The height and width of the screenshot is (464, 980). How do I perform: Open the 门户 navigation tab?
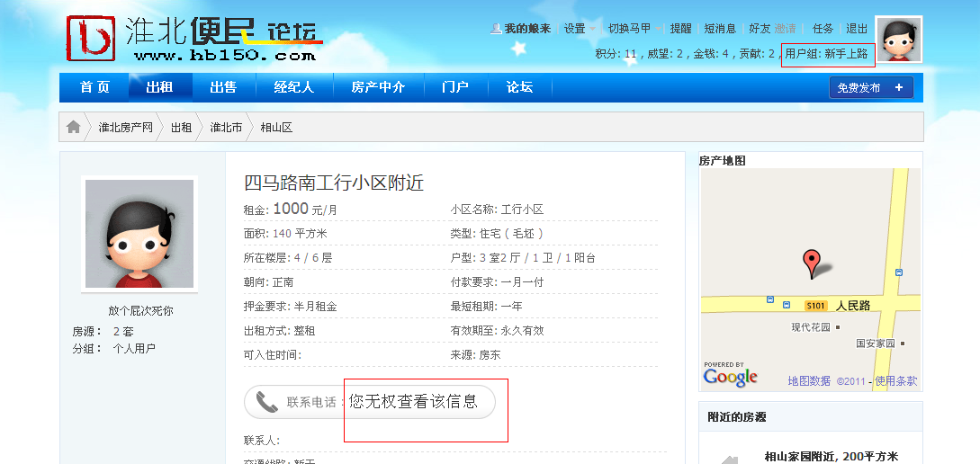(455, 87)
